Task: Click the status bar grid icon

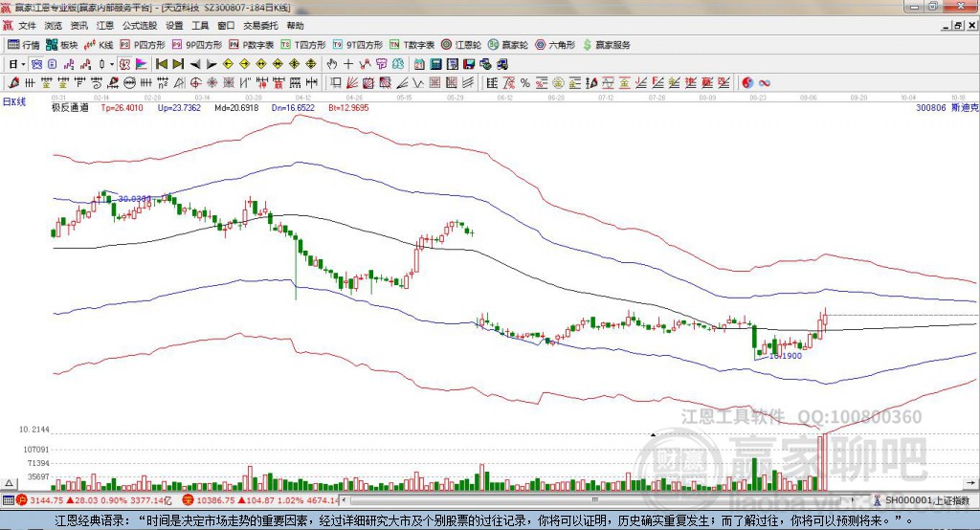Action: click(x=8, y=500)
